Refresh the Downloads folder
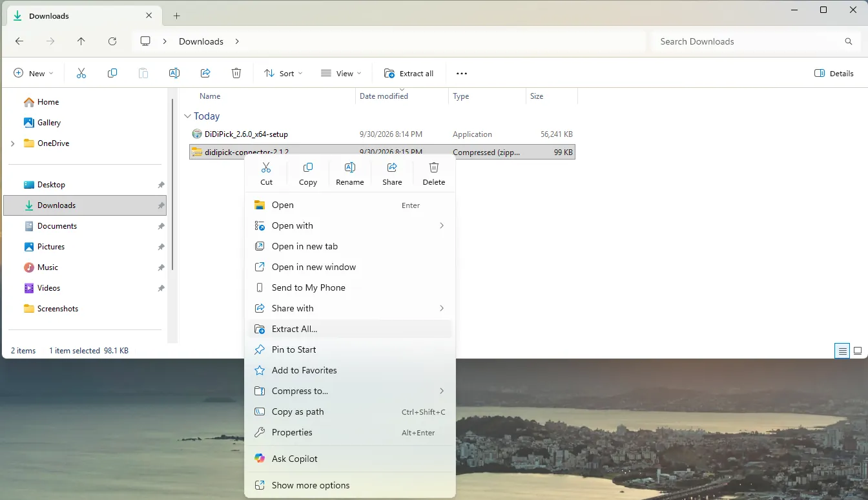868x500 pixels. (112, 41)
